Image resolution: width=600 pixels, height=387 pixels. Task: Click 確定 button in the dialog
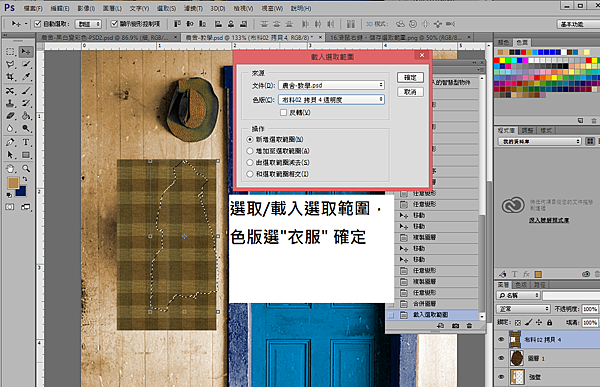(x=410, y=77)
